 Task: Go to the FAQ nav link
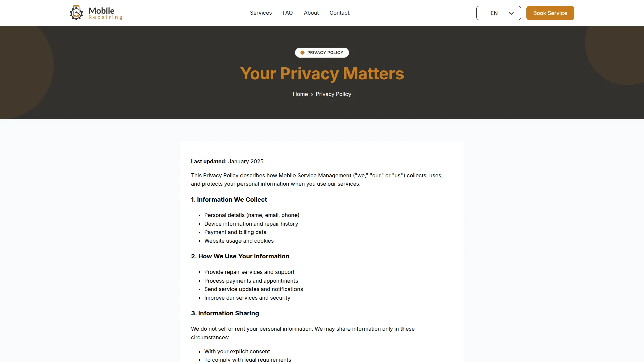tap(287, 13)
